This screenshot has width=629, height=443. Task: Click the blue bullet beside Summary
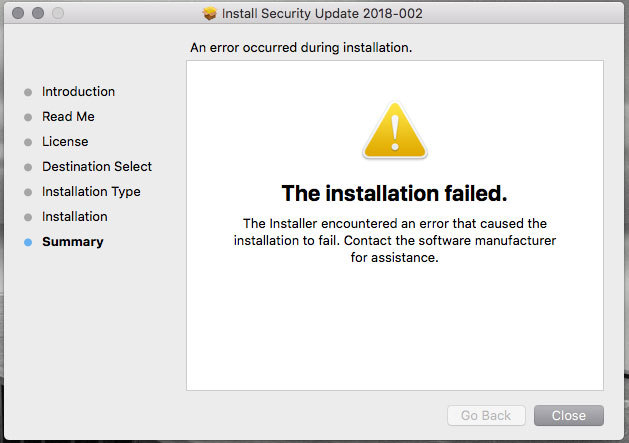pos(28,242)
